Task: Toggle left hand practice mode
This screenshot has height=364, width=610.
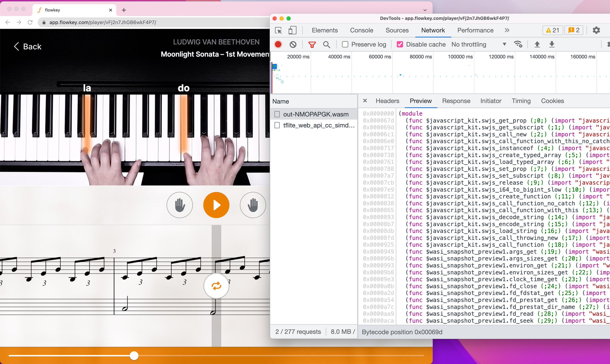Action: [x=180, y=205]
